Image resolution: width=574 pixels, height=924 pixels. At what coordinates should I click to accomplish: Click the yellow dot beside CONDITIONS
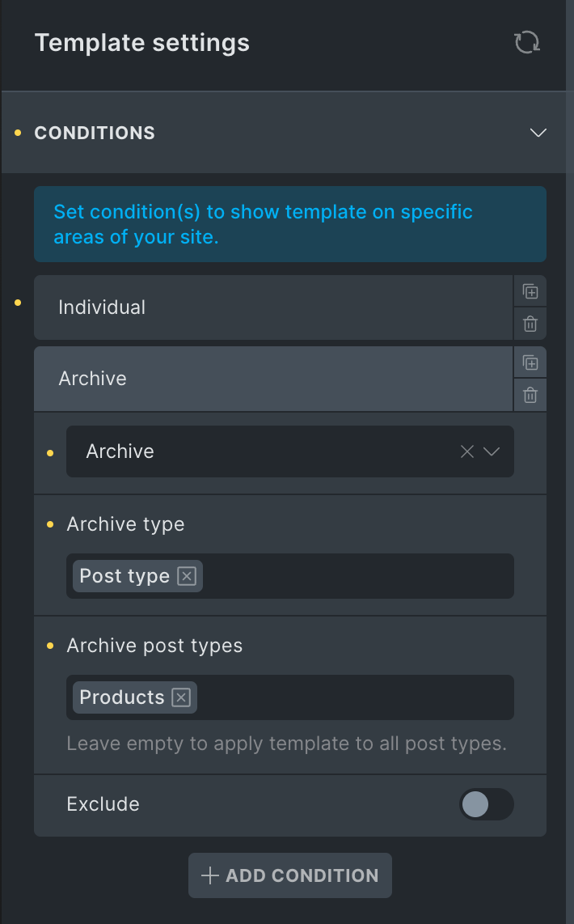pyautogui.click(x=18, y=133)
